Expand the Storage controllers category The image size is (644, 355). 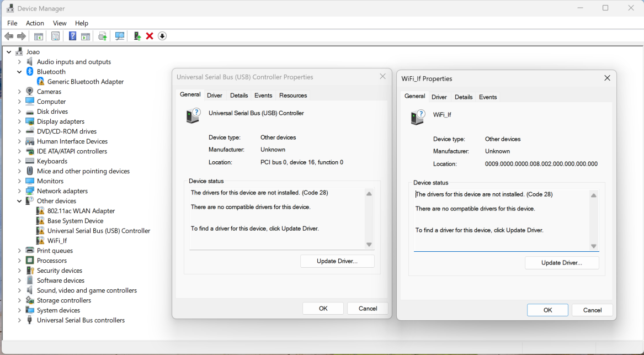pos(19,300)
